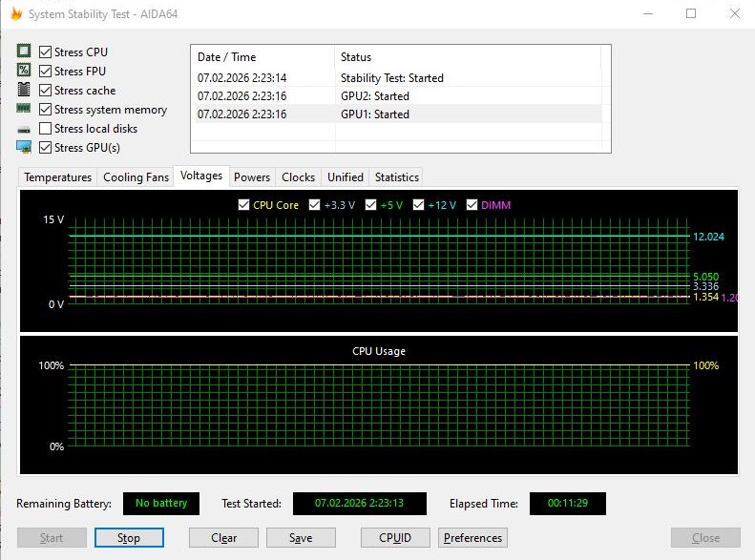This screenshot has width=755, height=560.
Task: Toggle the +5 V graph checkbox
Action: pos(370,205)
